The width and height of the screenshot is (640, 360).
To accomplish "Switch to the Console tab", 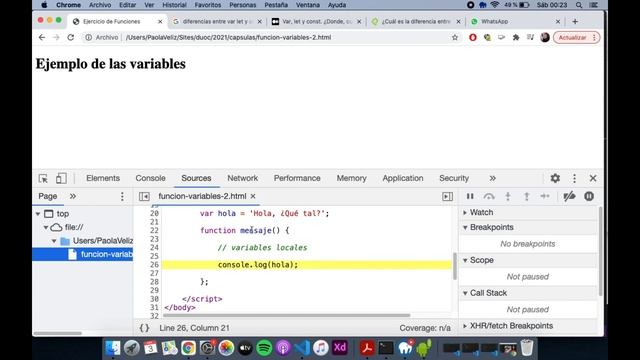I will coord(151,178).
